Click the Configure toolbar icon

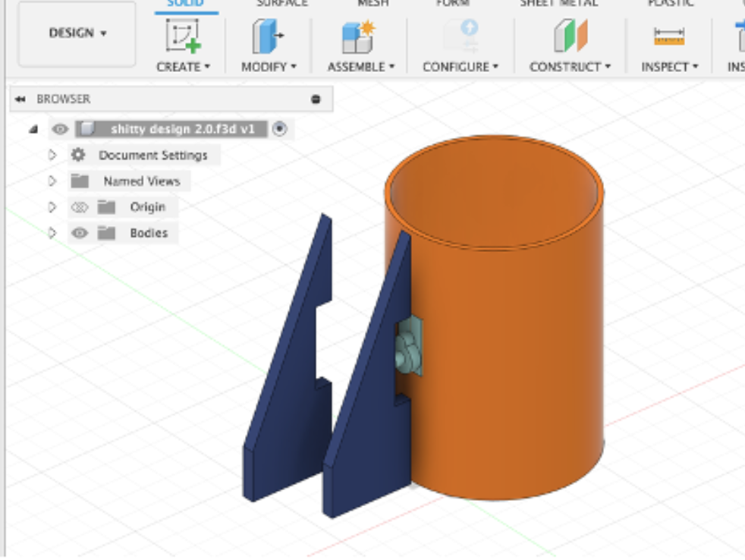click(x=461, y=36)
